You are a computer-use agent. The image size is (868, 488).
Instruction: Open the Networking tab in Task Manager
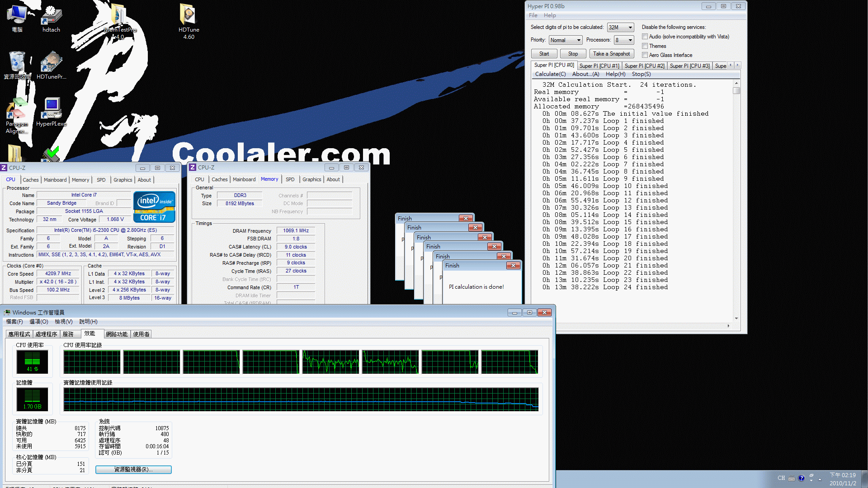point(117,334)
